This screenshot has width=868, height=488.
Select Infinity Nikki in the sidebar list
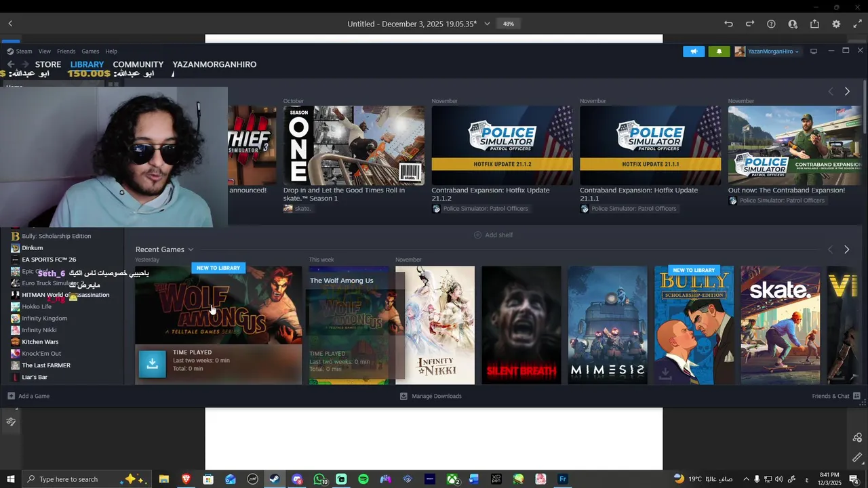click(39, 330)
